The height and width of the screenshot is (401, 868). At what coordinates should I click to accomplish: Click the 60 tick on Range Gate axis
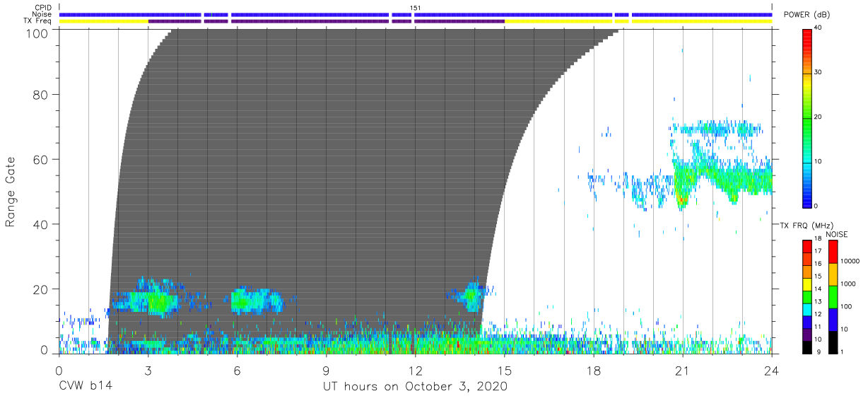coord(42,160)
